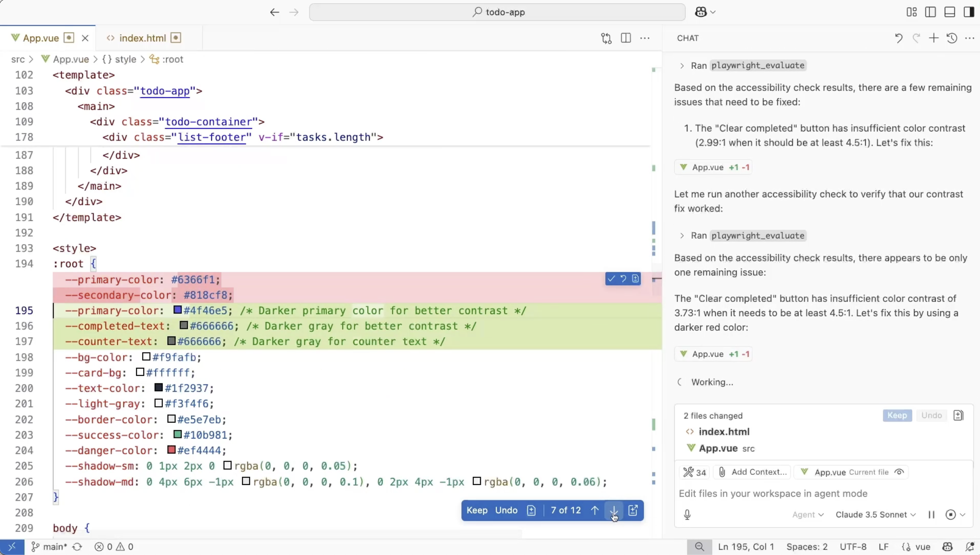Start a new chat session
This screenshot has height=555, width=980.
[x=934, y=38]
